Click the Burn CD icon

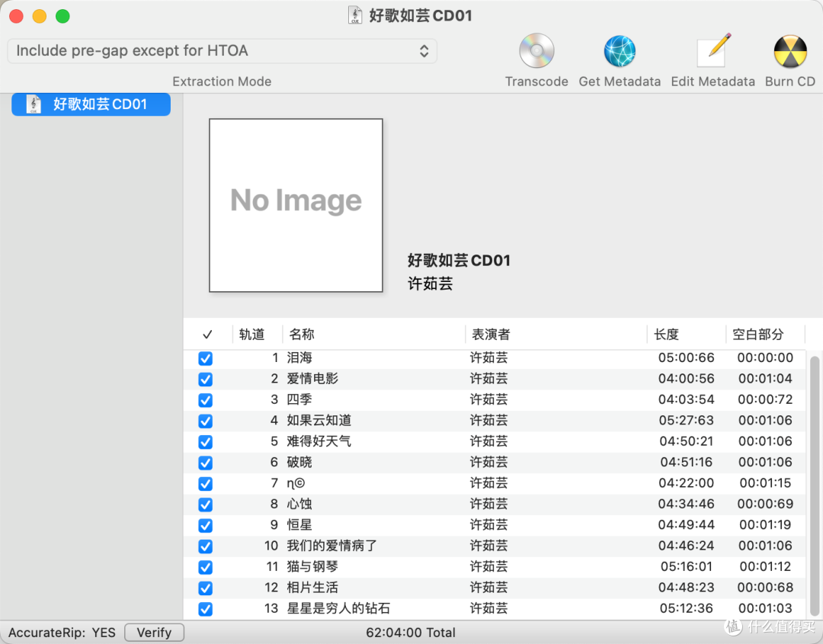[x=790, y=51]
